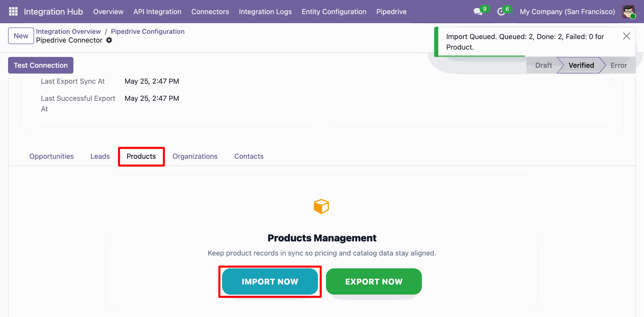
Task: Open Entity Configuration menu
Action: coord(334,12)
